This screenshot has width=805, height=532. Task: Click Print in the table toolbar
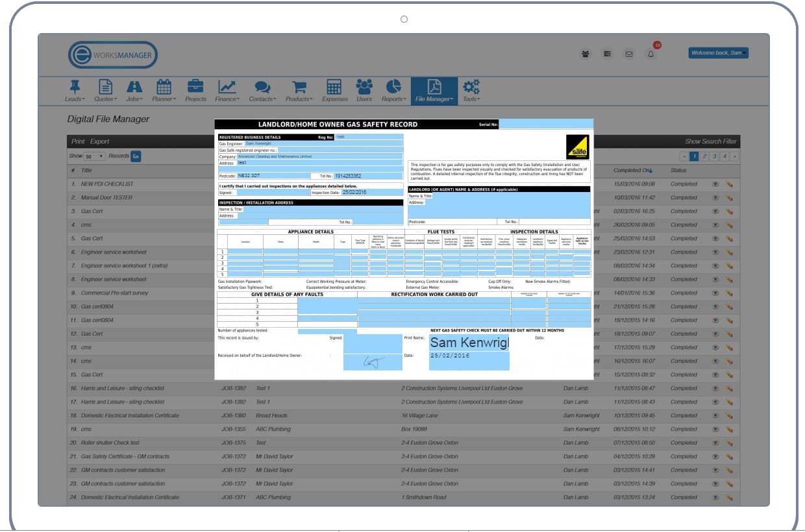[78, 141]
